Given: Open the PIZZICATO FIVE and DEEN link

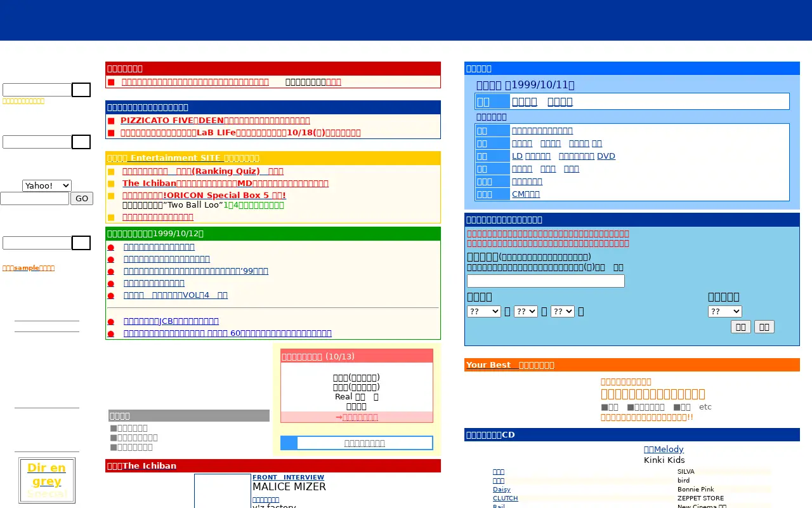Looking at the screenshot, I should [x=215, y=121].
